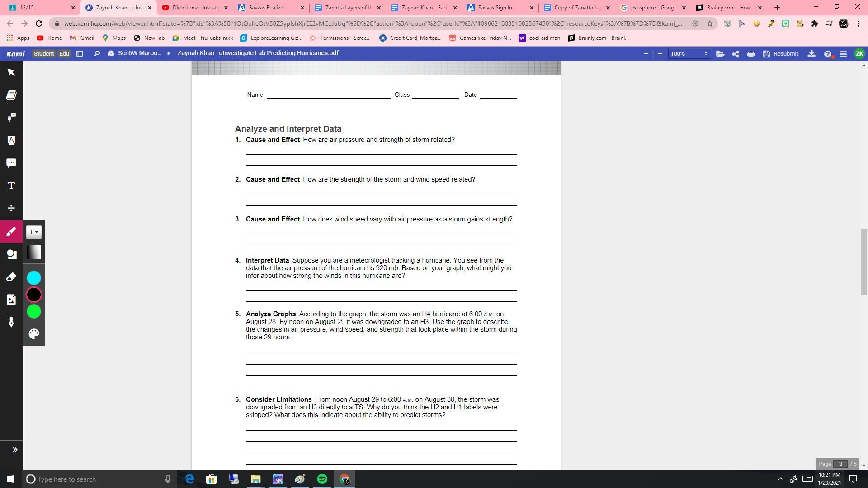868x488 pixels.
Task: Open the Kami hamburger menu
Action: click(843, 54)
